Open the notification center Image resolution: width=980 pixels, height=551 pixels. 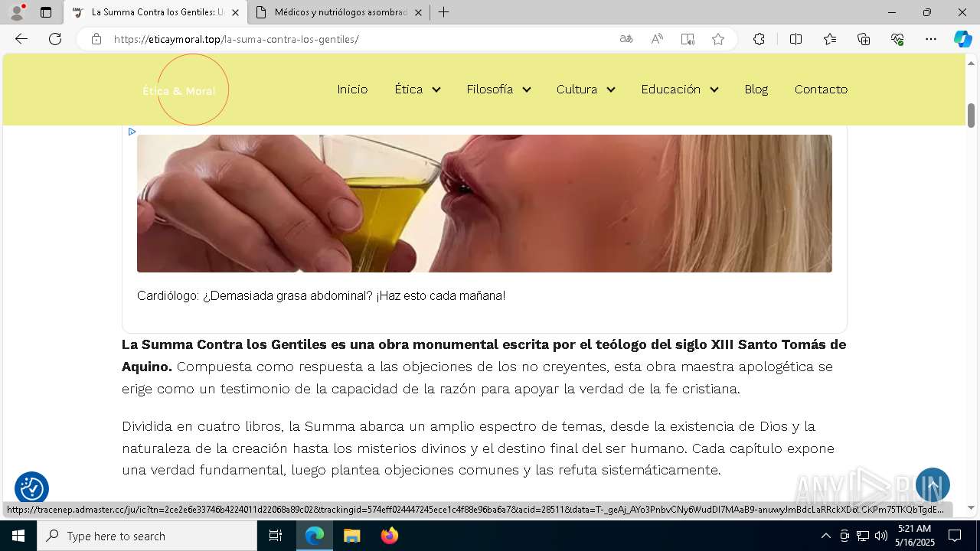point(955,536)
